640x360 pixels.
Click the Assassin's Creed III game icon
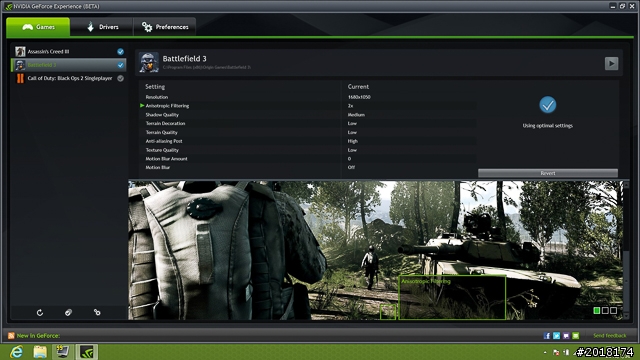click(x=20, y=51)
